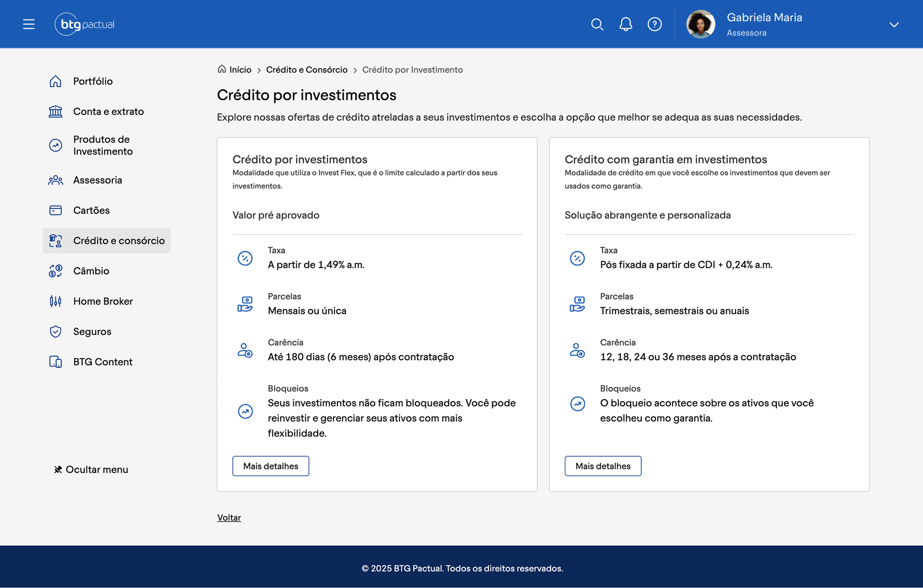Collapse the sidebar with Ocultar menu
923x588 pixels.
pyautogui.click(x=91, y=469)
